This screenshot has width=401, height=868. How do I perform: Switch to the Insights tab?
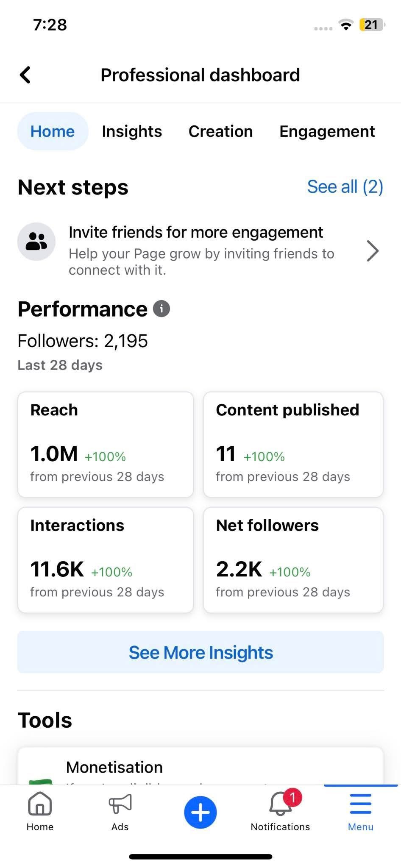pyautogui.click(x=132, y=131)
